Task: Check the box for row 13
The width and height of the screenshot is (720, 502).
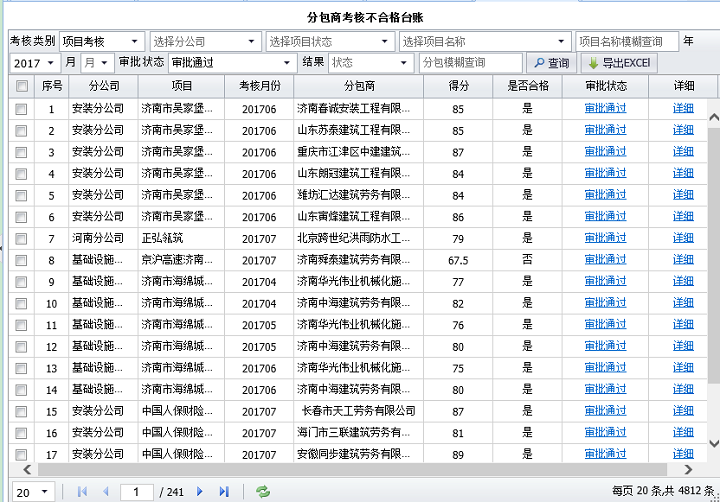Action: [x=21, y=368]
